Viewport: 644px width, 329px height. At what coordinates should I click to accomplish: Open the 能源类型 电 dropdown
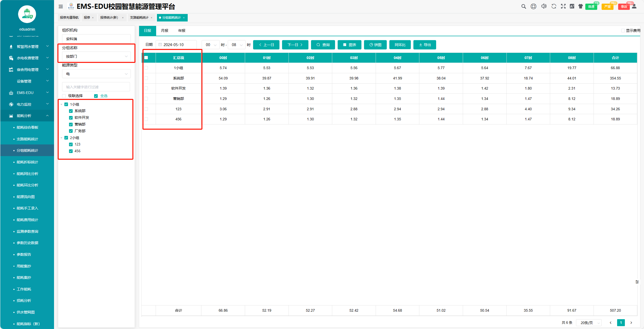(96, 74)
